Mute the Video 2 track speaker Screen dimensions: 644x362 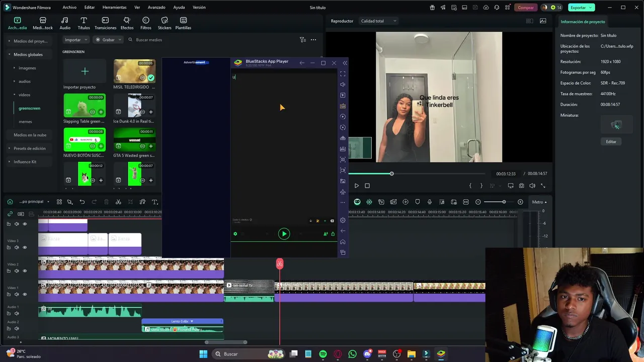click(17, 271)
